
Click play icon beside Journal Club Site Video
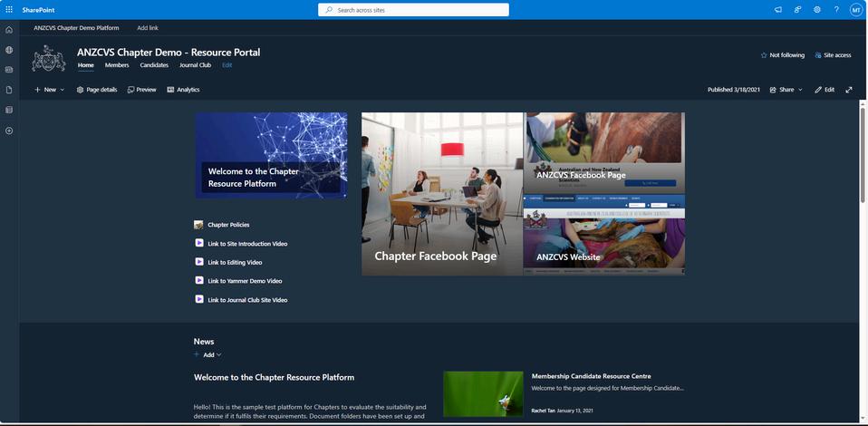[199, 300]
